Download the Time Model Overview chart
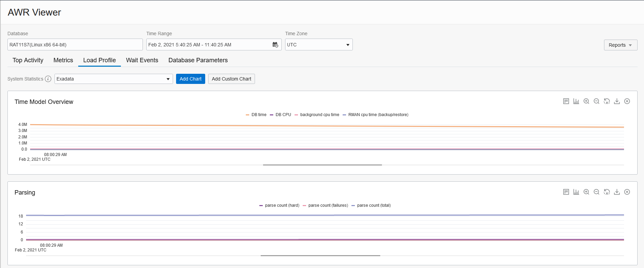The width and height of the screenshot is (644, 268). [617, 101]
